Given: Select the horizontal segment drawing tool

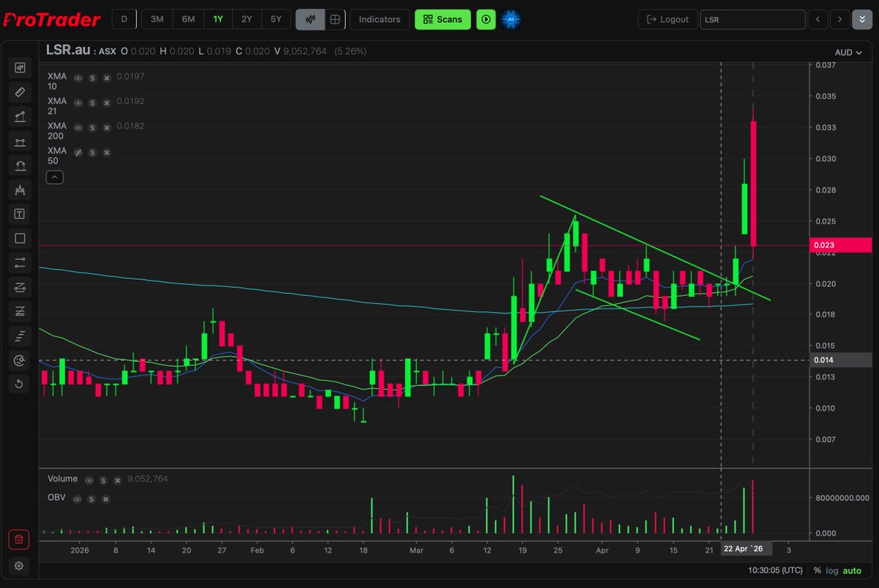Looking at the screenshot, I should pyautogui.click(x=20, y=141).
